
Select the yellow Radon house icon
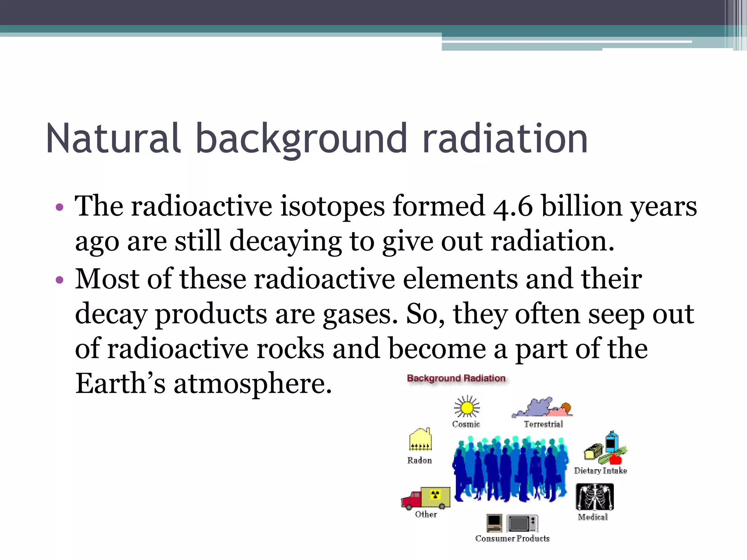click(420, 440)
